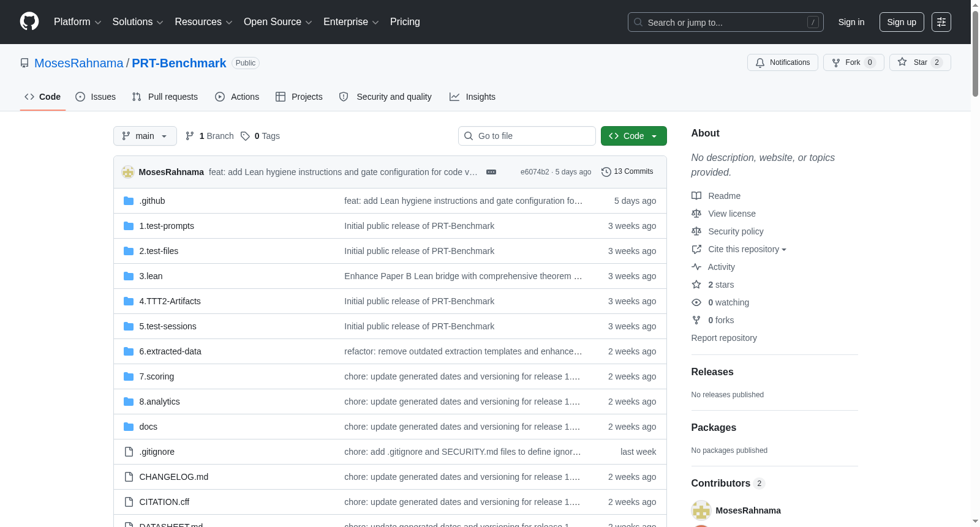980x527 pixels.
Task: Open the 2.test-files folder
Action: tap(159, 251)
